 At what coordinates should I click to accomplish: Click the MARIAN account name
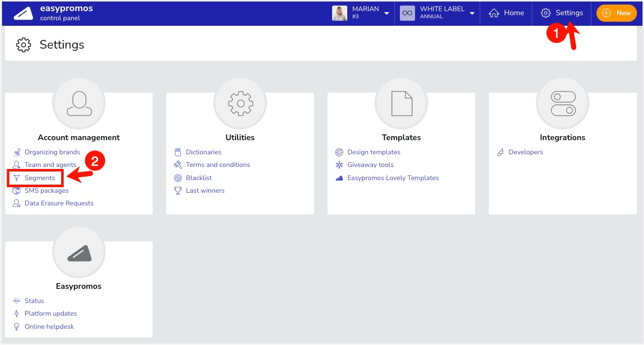pos(365,9)
